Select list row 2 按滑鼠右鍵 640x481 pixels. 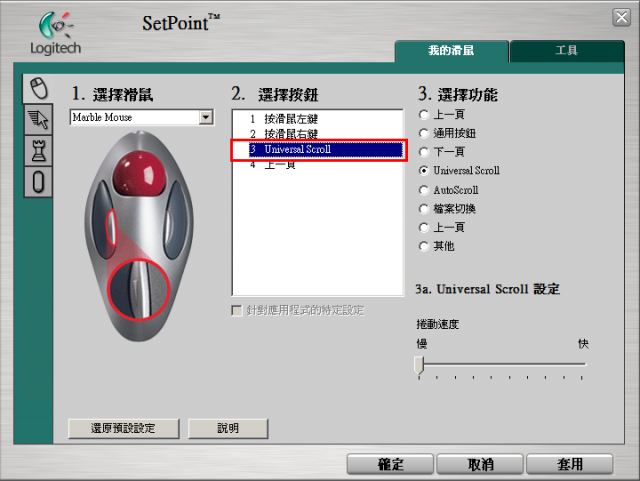click(x=326, y=134)
